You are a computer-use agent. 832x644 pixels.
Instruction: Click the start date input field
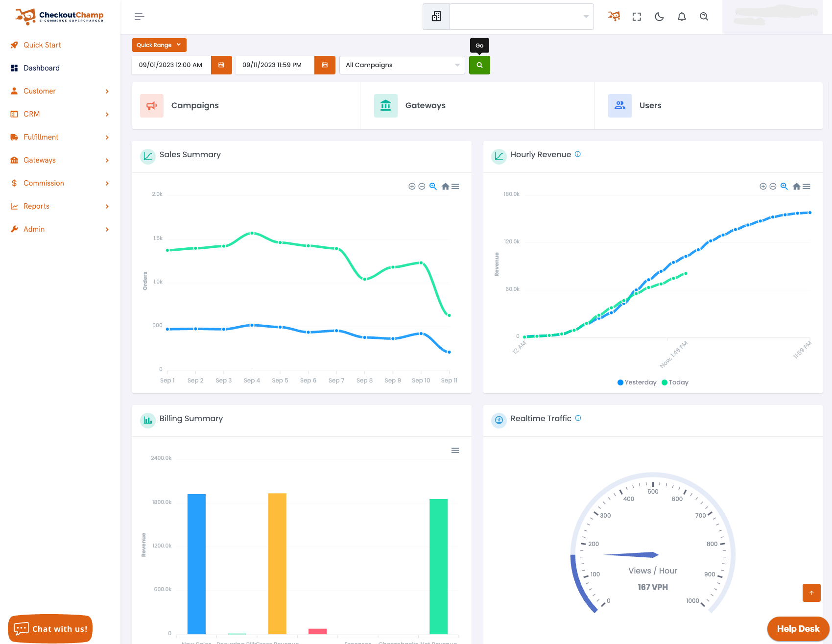[171, 65]
